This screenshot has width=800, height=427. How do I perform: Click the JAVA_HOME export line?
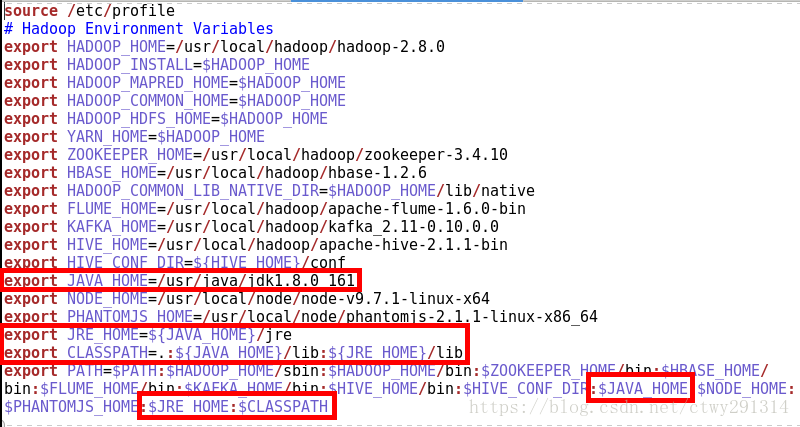[179, 280]
